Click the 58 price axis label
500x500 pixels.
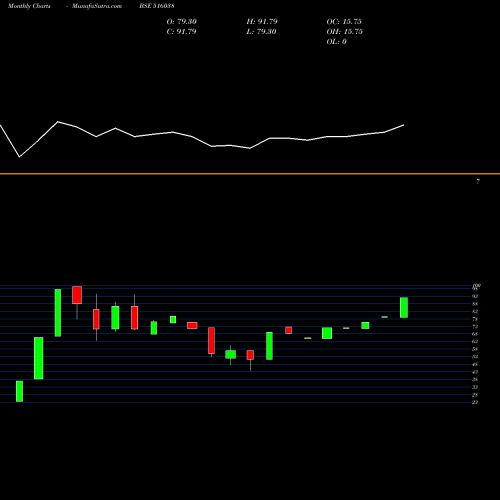click(475, 349)
